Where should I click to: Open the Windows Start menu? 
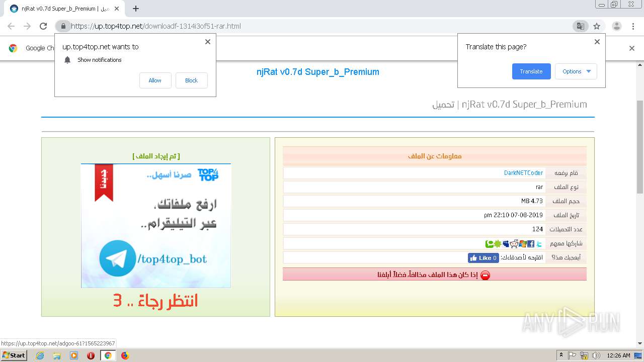[x=14, y=355]
